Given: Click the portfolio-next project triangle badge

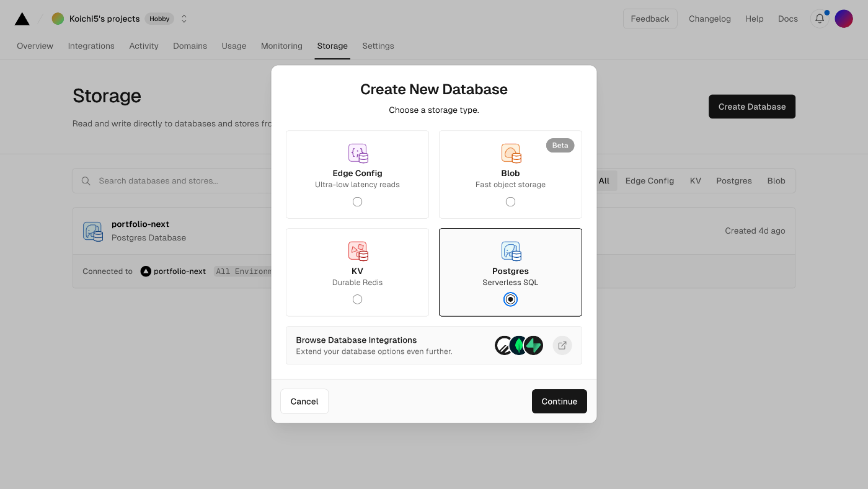Looking at the screenshot, I should pyautogui.click(x=146, y=271).
